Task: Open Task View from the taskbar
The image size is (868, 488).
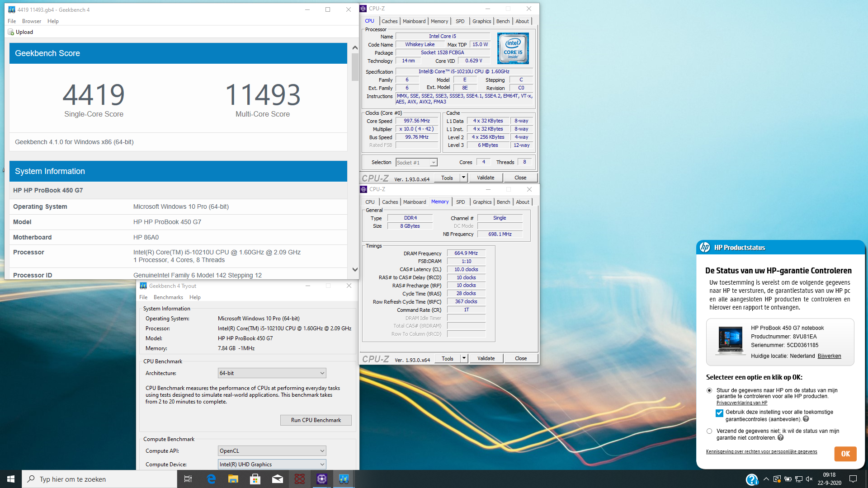Action: [x=188, y=479]
